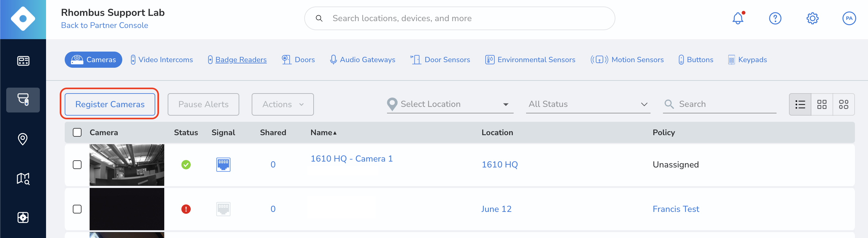This screenshot has width=868, height=238.
Task: Open the All Status dropdown
Action: [x=588, y=104]
